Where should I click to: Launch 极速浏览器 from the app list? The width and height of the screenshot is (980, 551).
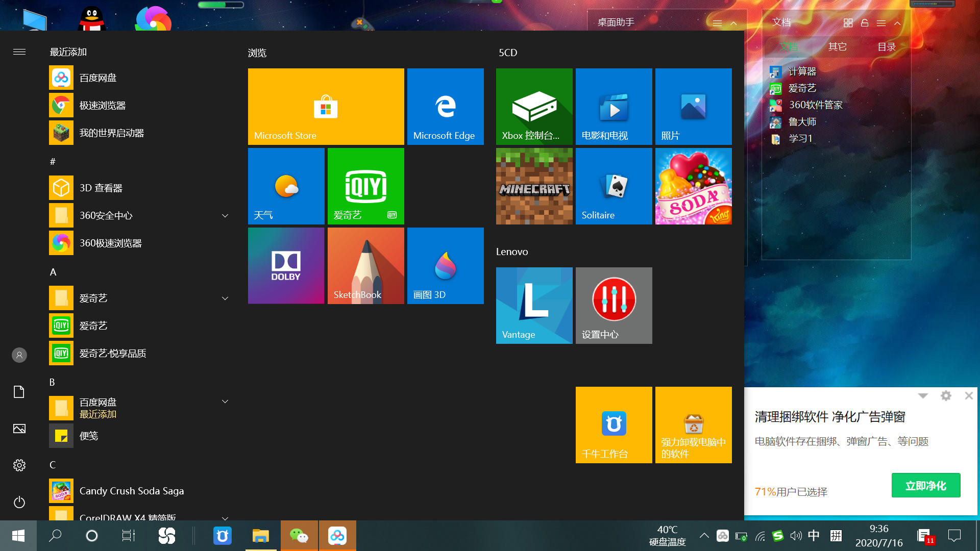coord(140,105)
